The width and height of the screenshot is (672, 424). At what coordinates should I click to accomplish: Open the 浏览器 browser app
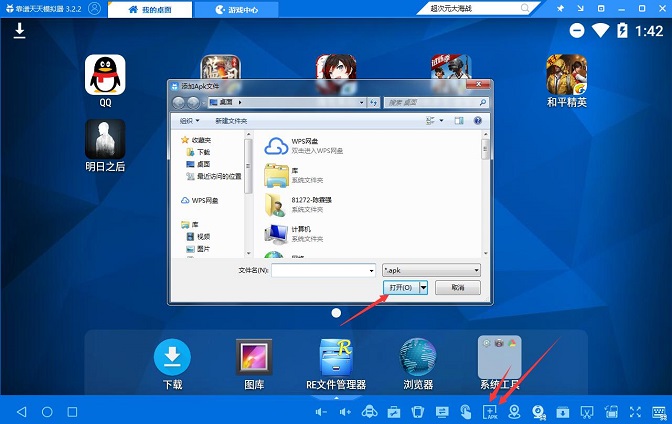pyautogui.click(x=418, y=364)
